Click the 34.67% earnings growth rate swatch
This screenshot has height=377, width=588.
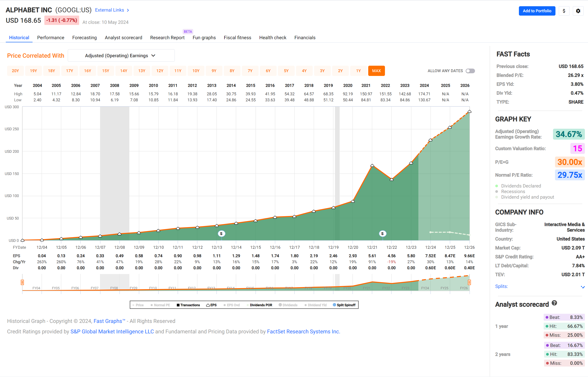(x=569, y=134)
